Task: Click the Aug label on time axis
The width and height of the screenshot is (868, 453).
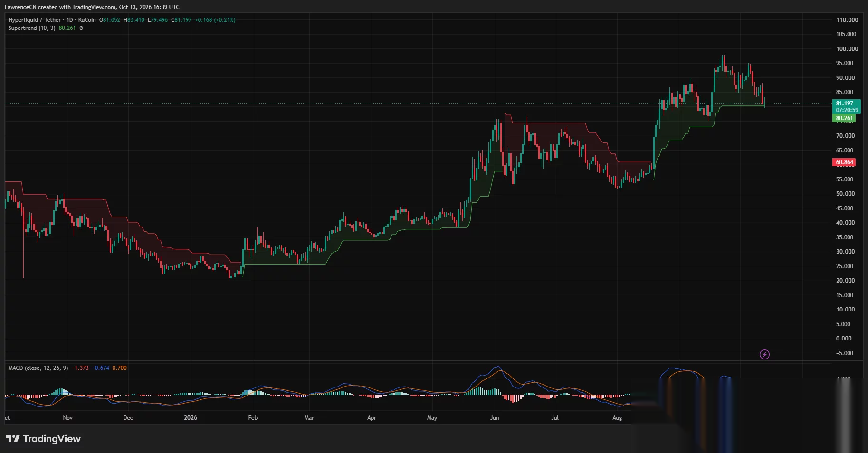Action: [617, 418]
